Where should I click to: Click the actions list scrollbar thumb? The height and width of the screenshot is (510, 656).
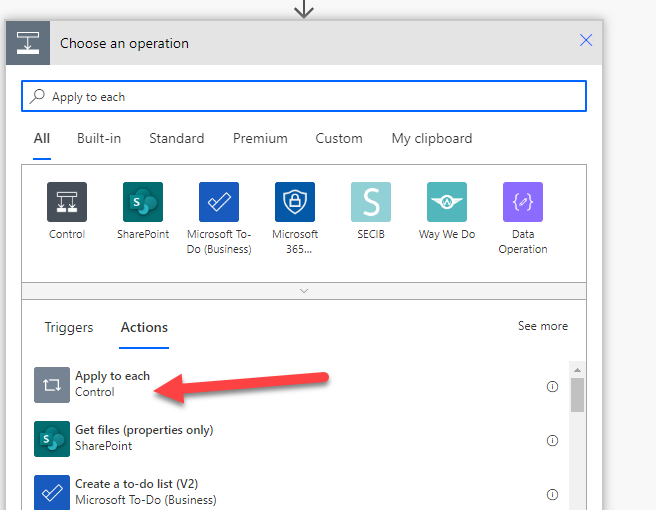[577, 394]
